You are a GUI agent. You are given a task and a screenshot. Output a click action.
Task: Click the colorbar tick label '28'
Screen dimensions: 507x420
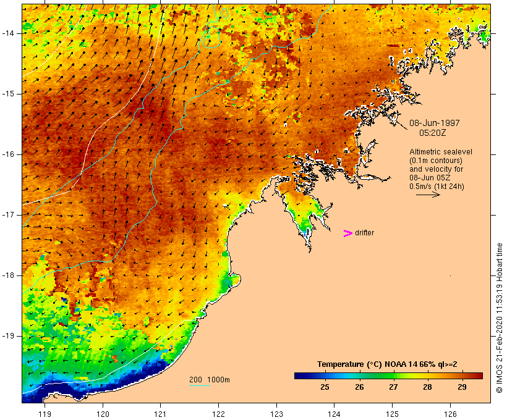click(x=427, y=387)
